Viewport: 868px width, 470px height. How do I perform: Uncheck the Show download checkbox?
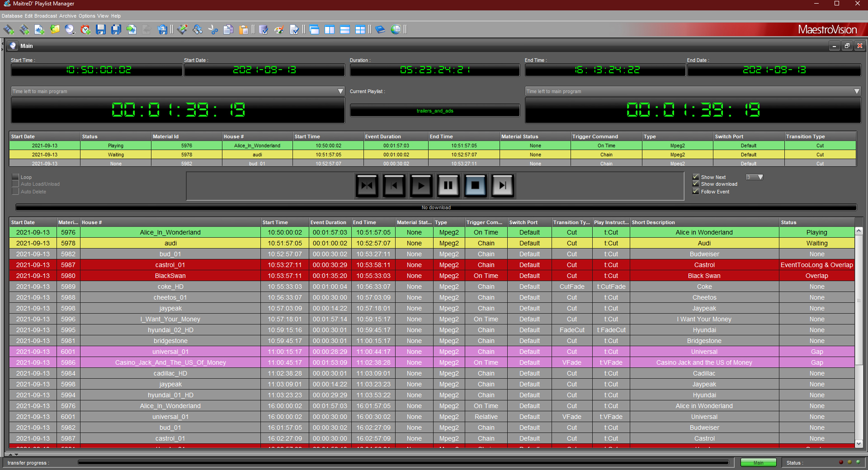pos(696,184)
